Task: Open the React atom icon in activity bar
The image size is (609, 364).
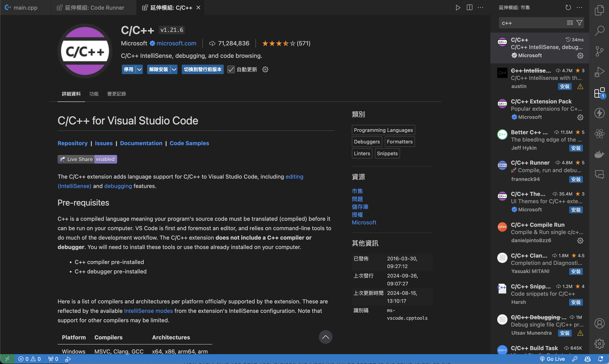Action: [599, 134]
